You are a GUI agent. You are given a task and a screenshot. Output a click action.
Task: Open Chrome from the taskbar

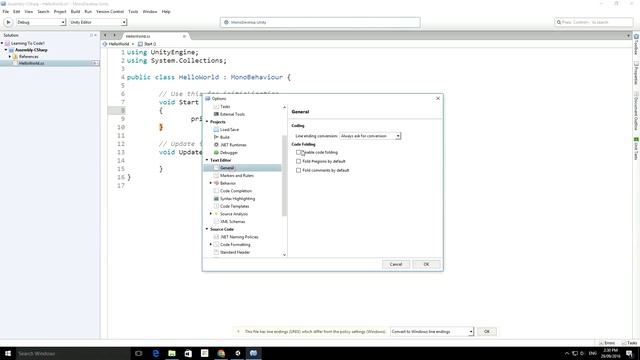tap(221, 353)
